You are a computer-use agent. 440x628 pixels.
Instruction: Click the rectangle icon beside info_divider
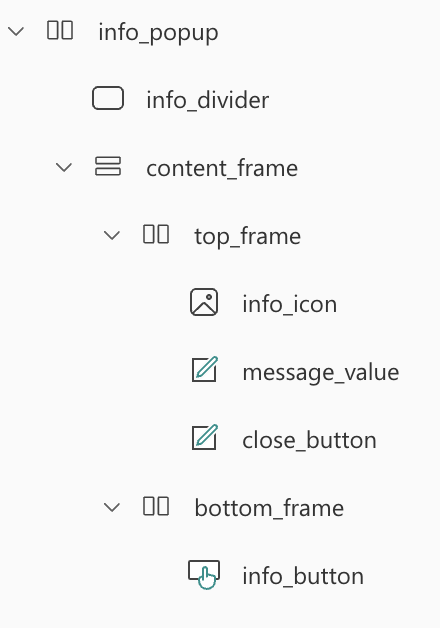click(108, 98)
